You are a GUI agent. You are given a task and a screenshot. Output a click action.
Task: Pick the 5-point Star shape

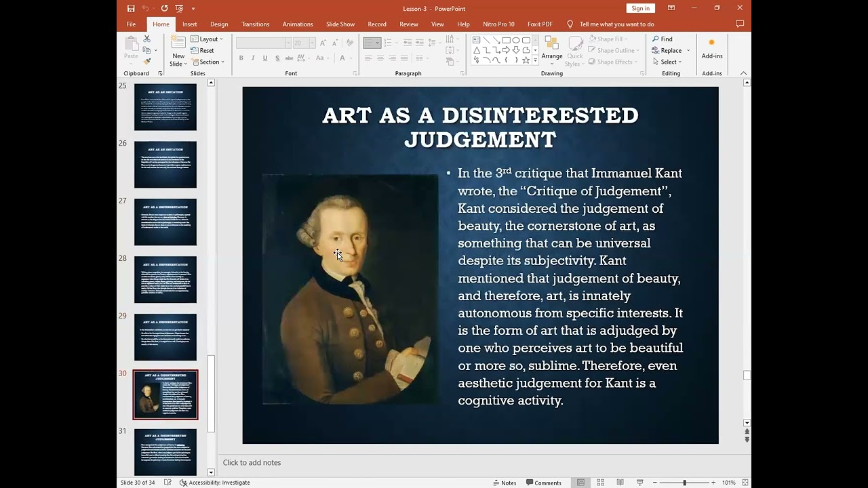coord(526,60)
